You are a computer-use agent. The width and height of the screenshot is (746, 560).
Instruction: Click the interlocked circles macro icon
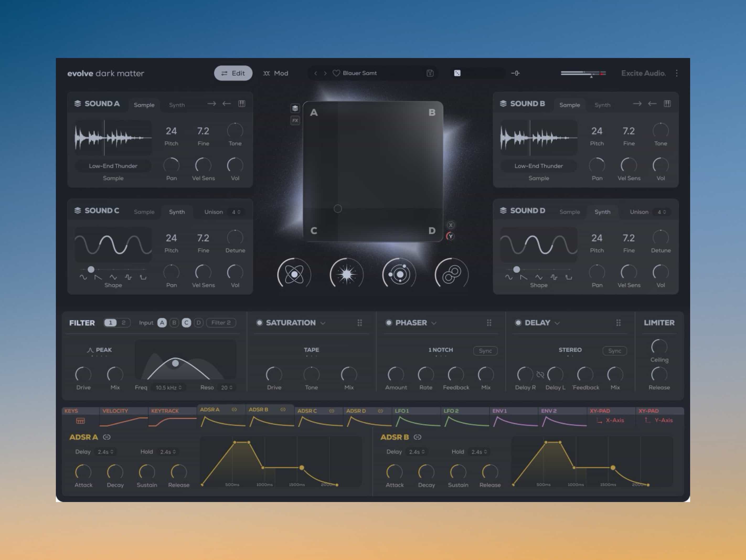click(452, 274)
